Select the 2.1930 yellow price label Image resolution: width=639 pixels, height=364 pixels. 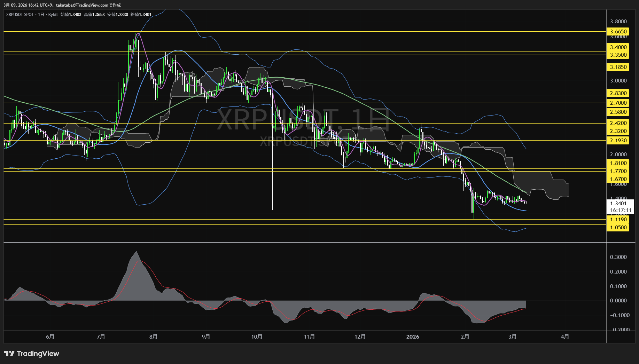(x=618, y=141)
